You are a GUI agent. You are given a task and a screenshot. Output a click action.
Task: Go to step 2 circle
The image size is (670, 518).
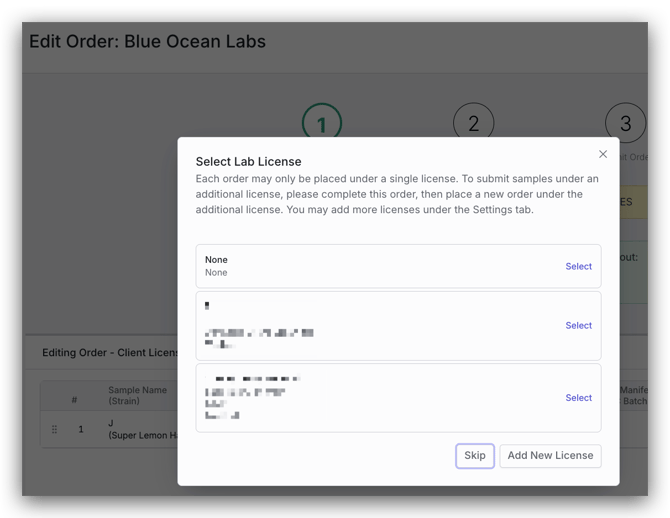click(x=473, y=122)
